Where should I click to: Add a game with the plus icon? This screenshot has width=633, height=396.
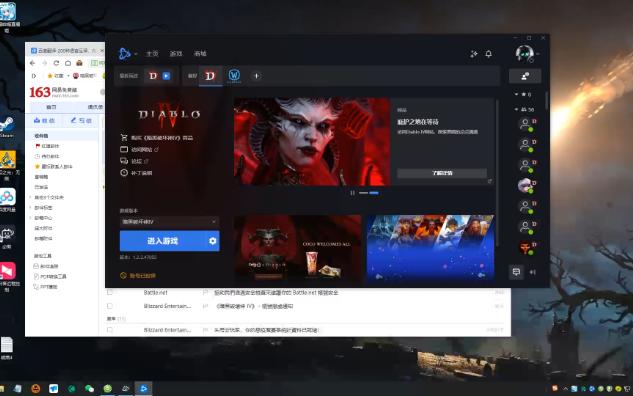[x=256, y=75]
